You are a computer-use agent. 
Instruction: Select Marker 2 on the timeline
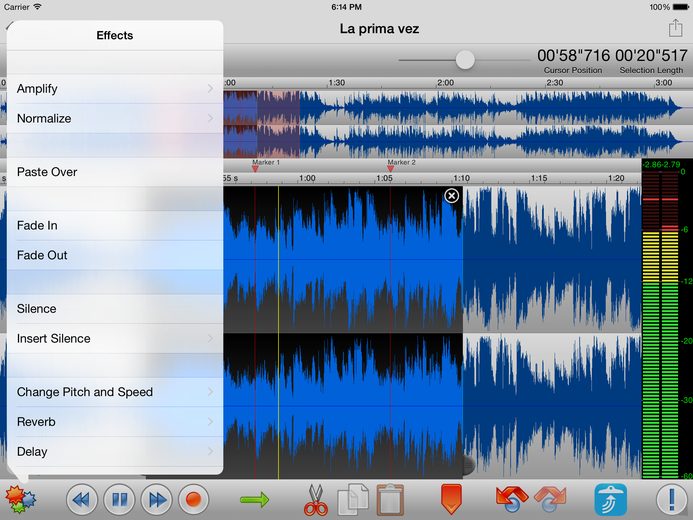point(391,168)
